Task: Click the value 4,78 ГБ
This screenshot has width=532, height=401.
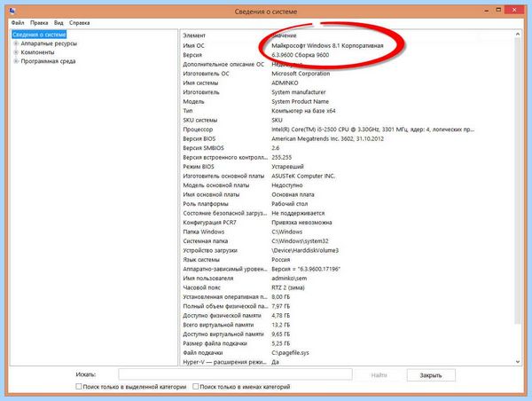Action: pos(280,316)
